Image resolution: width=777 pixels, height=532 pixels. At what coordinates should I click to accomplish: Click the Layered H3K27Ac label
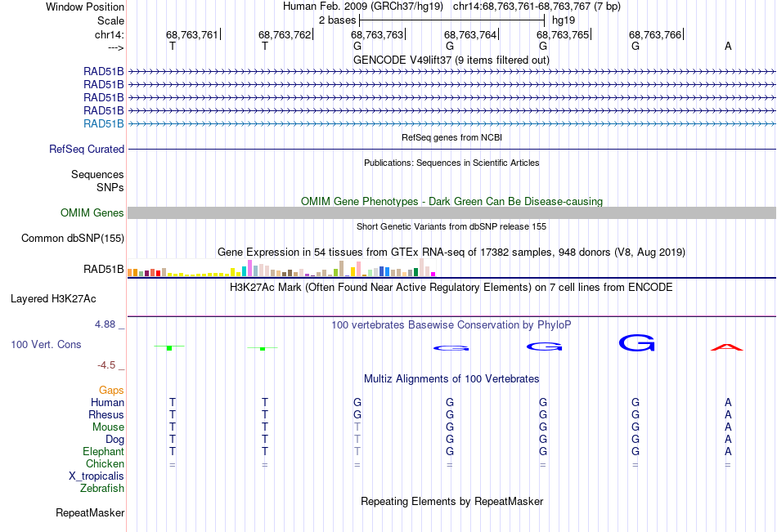coord(53,299)
